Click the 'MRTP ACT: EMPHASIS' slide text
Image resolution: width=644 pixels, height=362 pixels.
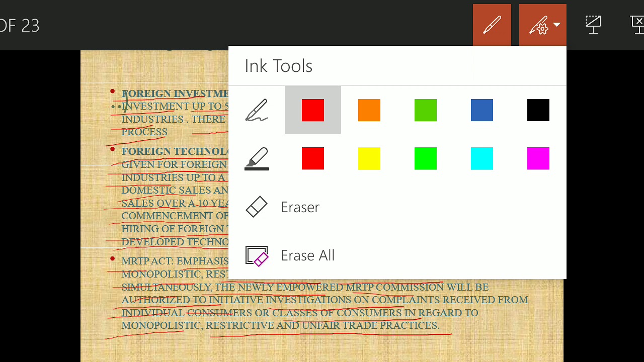tap(175, 261)
